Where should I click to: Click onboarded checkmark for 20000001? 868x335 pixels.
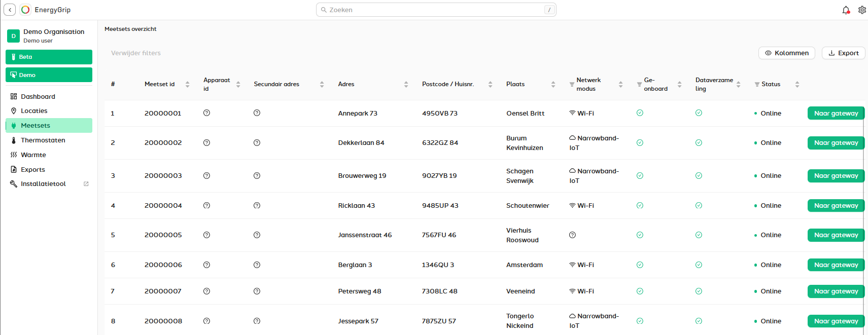click(640, 113)
